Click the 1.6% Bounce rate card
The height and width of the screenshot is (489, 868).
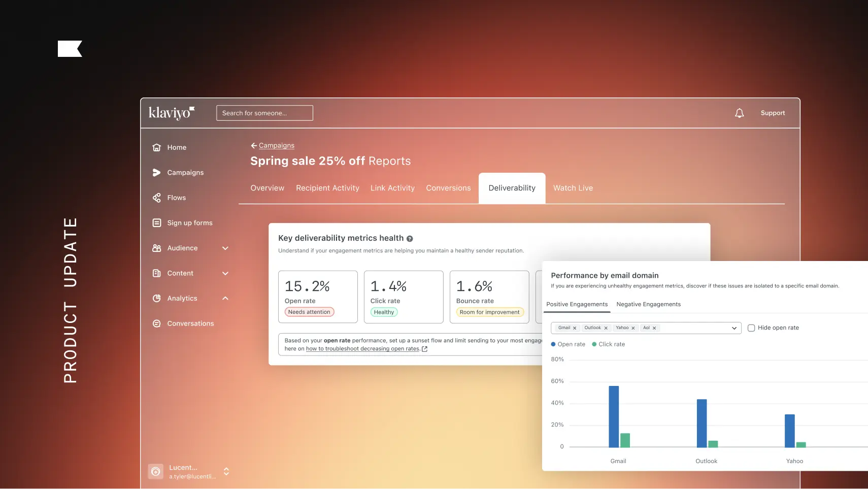pos(489,297)
